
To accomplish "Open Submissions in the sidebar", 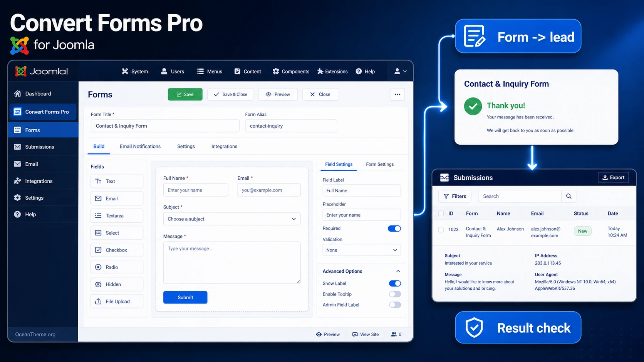I will 43,147.
